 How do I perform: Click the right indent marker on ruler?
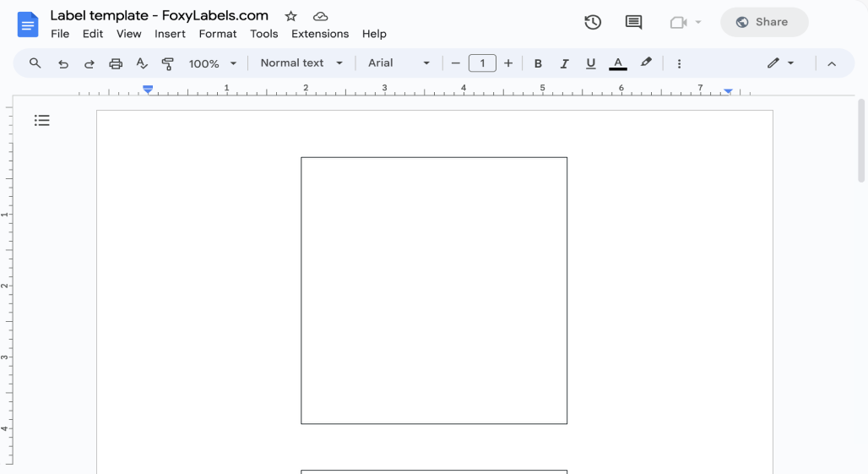click(x=728, y=90)
